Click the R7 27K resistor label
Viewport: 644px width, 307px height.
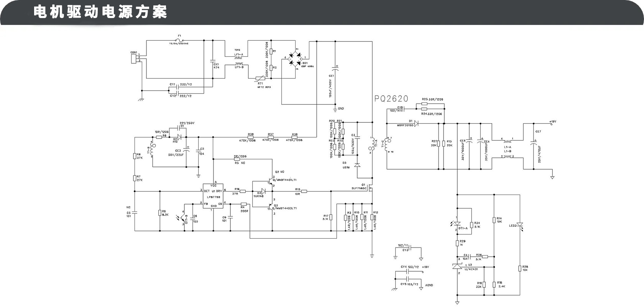[x=140, y=178]
